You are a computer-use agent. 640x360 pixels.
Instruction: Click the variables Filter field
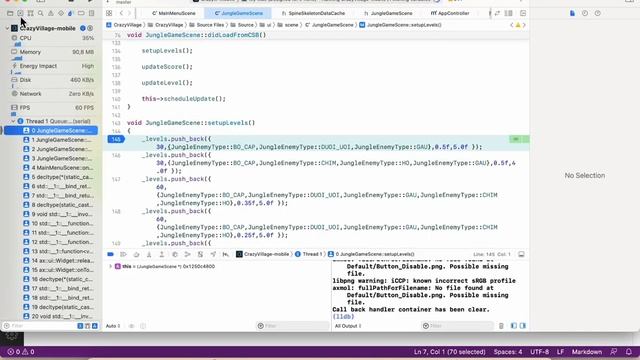pyautogui.click(x=293, y=326)
